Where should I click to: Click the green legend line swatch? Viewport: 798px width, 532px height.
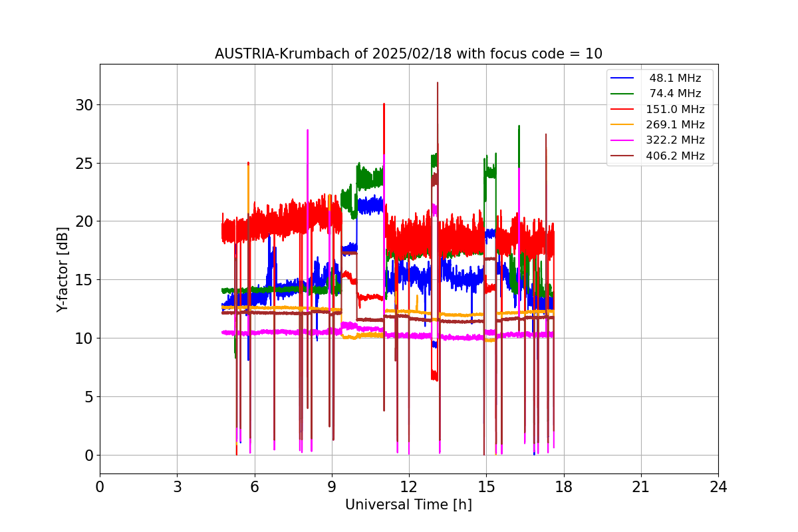pos(622,94)
